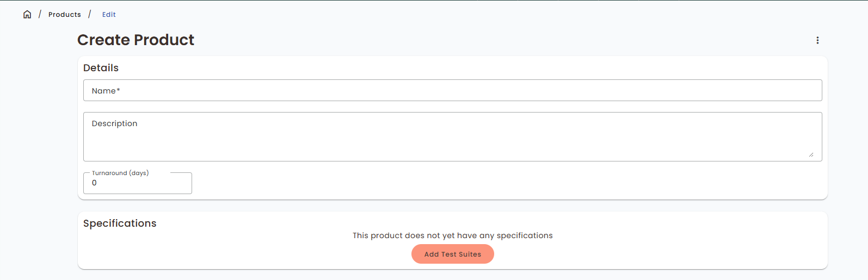
Task: Focus the Turnaround (days) number field
Action: pyautogui.click(x=138, y=183)
